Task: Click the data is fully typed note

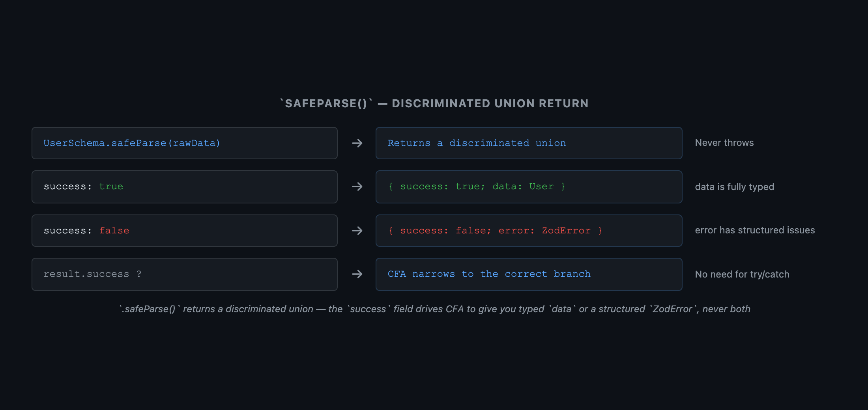Action: (x=735, y=187)
